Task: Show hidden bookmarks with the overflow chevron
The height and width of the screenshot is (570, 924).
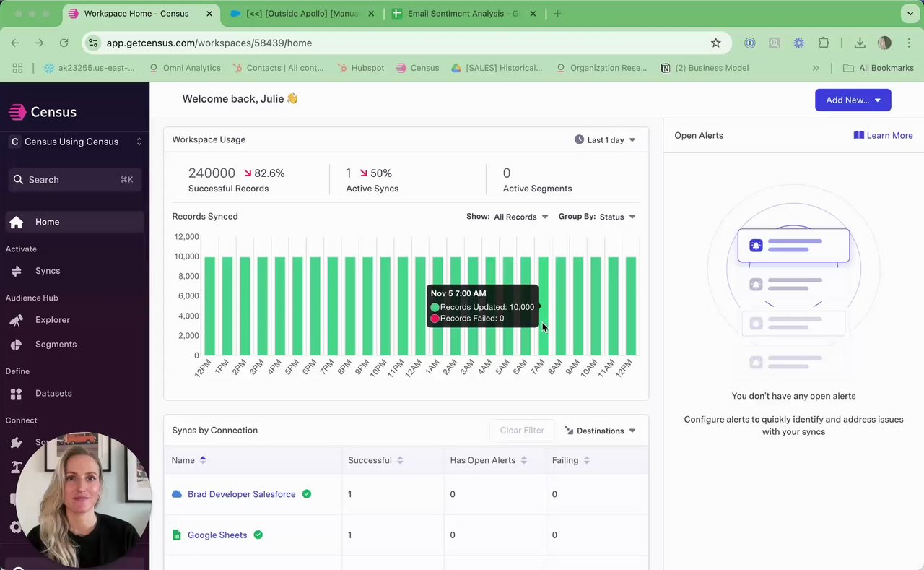Action: point(816,68)
